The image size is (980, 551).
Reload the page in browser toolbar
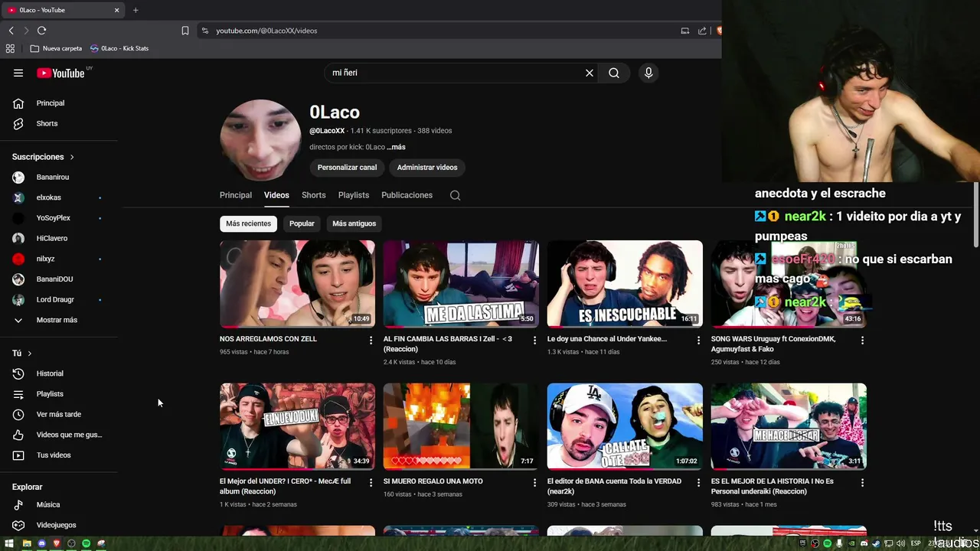click(41, 31)
